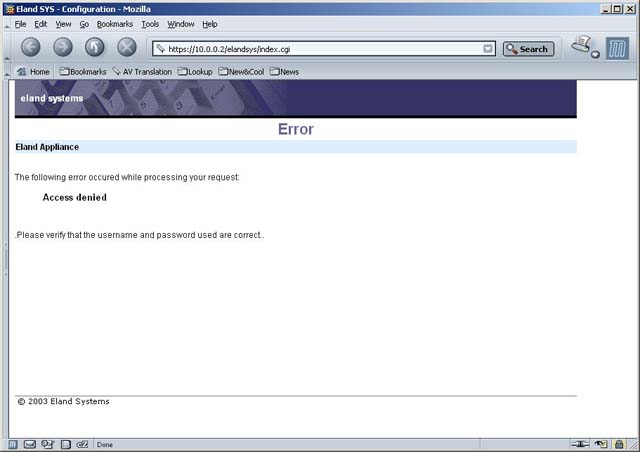This screenshot has width=640, height=452.
Task: Click the AV Translation bookmark
Action: (x=142, y=72)
